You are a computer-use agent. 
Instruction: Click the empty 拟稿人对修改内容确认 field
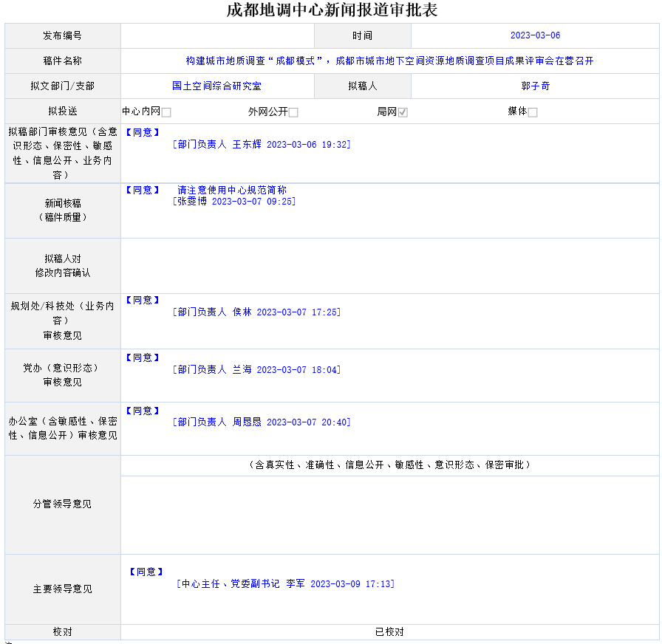click(389, 266)
